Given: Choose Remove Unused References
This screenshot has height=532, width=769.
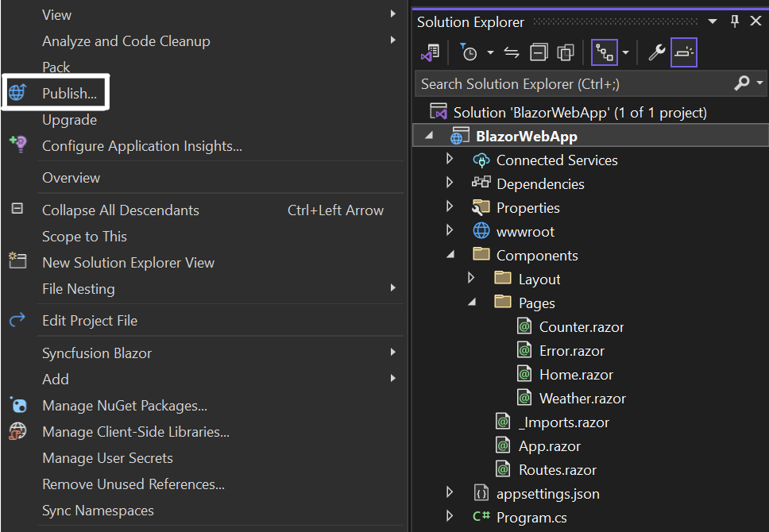Looking at the screenshot, I should (x=133, y=484).
